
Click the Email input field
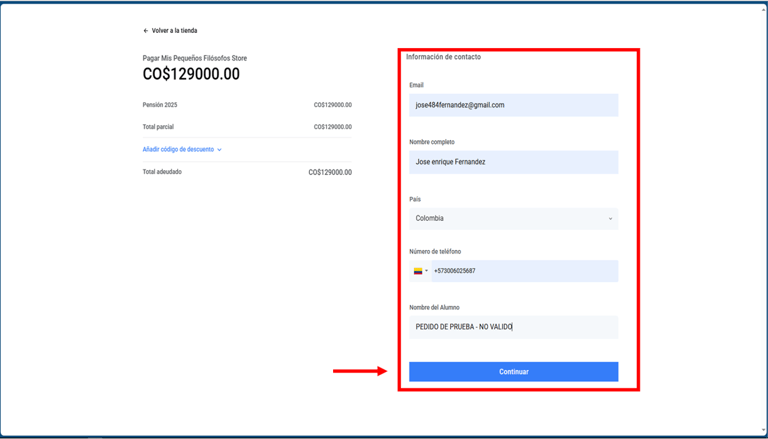[513, 105]
